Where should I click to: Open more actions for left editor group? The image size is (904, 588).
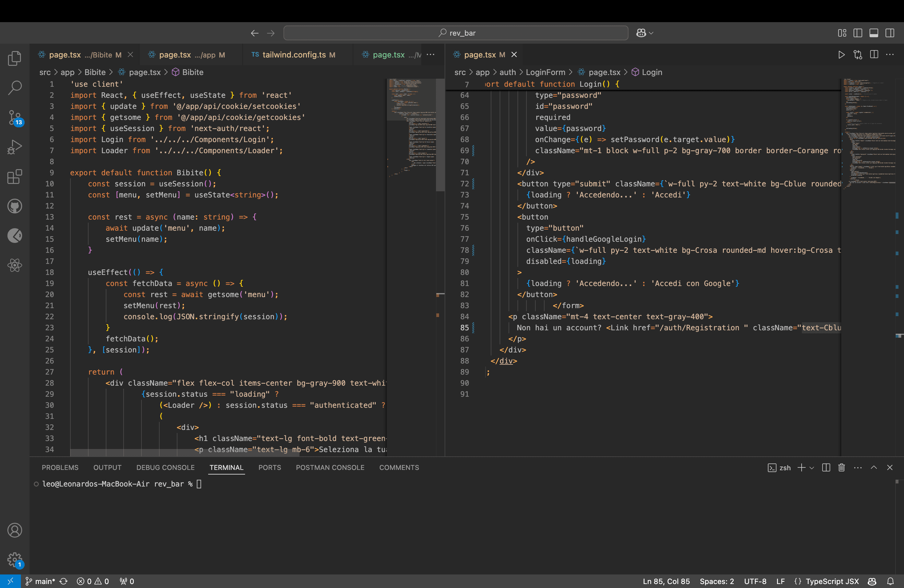coord(430,55)
